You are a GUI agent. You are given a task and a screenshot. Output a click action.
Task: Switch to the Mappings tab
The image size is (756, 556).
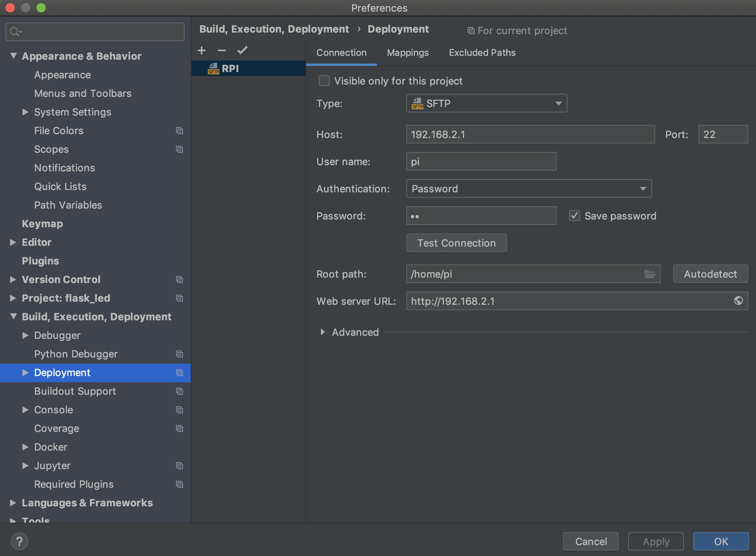click(407, 52)
